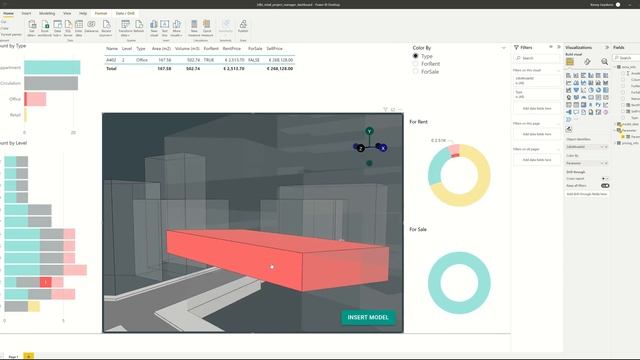Open the View ribbon tab
Image resolution: width=640 pixels, height=360 pixels.
67,13
